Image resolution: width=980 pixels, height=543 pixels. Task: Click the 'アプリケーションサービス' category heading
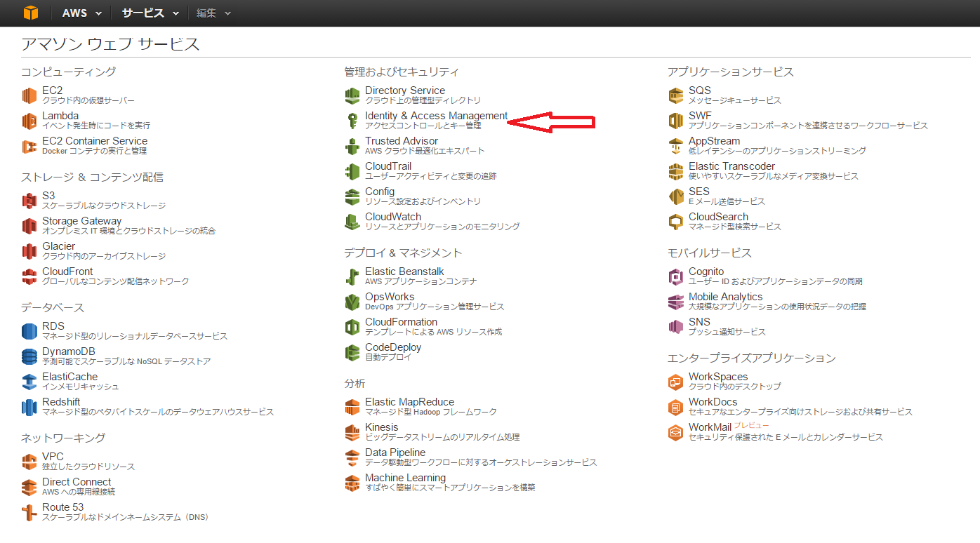click(x=731, y=72)
